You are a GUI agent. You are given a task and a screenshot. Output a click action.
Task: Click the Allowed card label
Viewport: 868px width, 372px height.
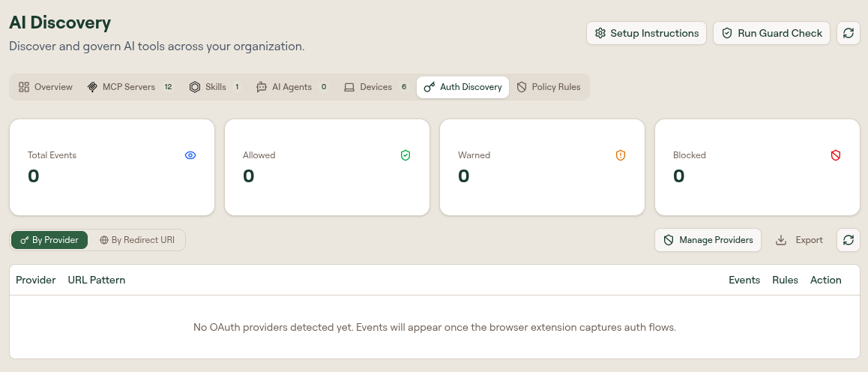point(259,155)
